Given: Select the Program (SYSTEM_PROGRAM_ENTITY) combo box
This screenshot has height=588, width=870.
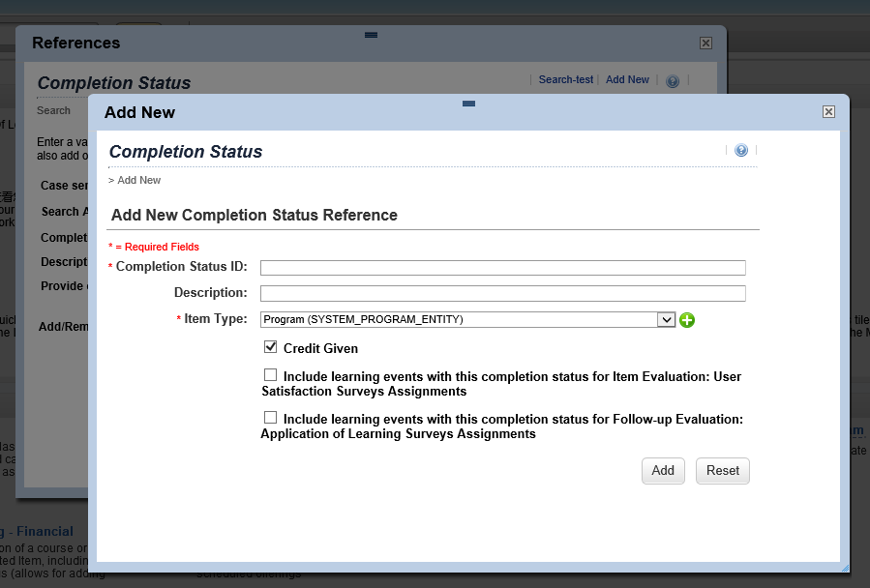Looking at the screenshot, I should (x=467, y=320).
